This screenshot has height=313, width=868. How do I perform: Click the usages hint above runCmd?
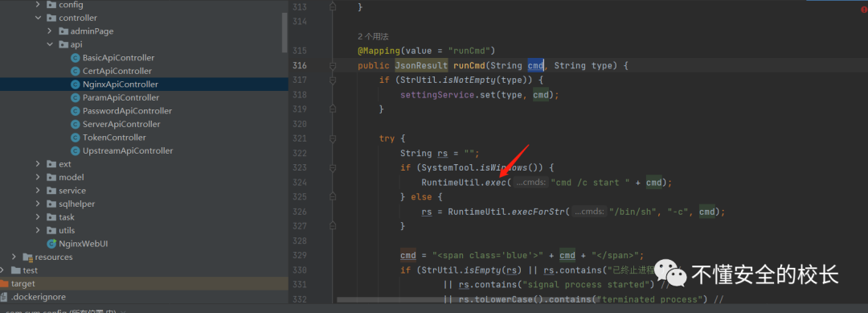coord(373,36)
